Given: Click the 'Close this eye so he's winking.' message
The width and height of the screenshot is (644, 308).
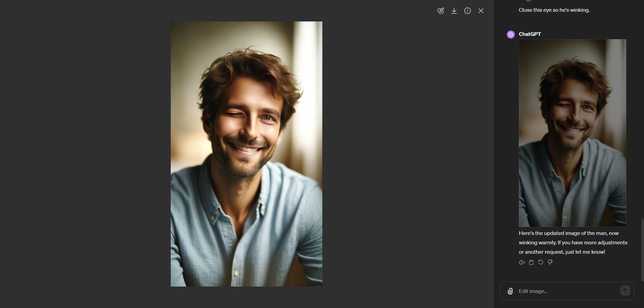Looking at the screenshot, I should [x=554, y=10].
